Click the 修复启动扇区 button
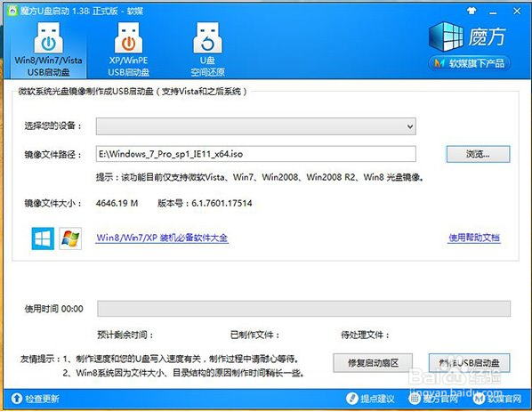Image resolution: width=532 pixels, height=412 pixels. 373,363
